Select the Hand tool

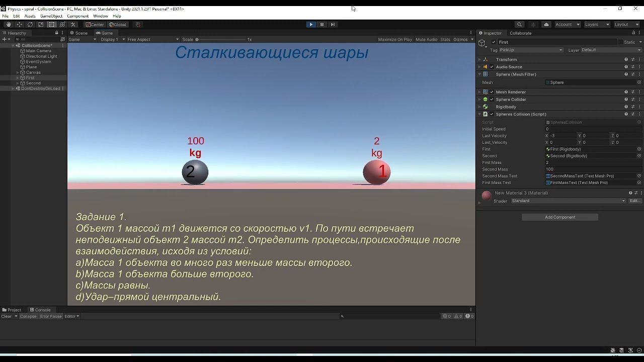click(x=9, y=24)
